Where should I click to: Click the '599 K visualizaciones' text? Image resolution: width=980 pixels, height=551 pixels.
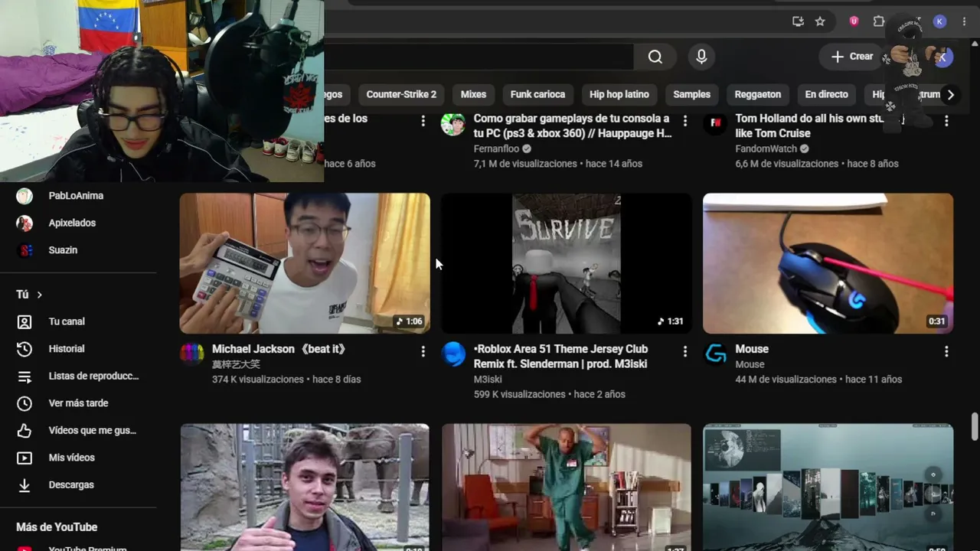tap(519, 394)
